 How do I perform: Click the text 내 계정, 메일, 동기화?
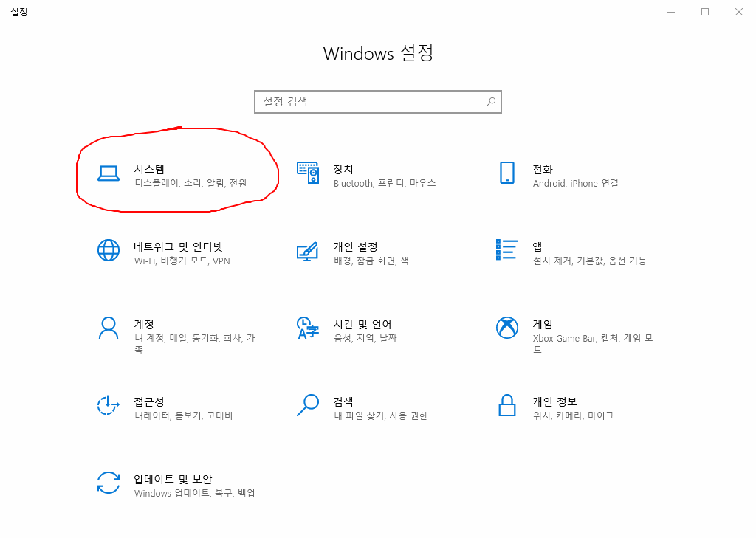(176, 339)
